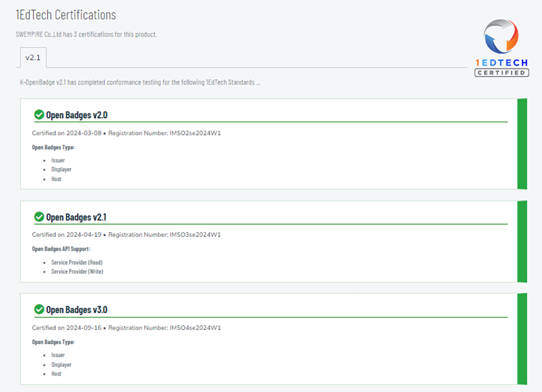Click the green checkmark beside Open Badges v3.0
Viewport: 542px width, 392px height.
click(x=39, y=309)
